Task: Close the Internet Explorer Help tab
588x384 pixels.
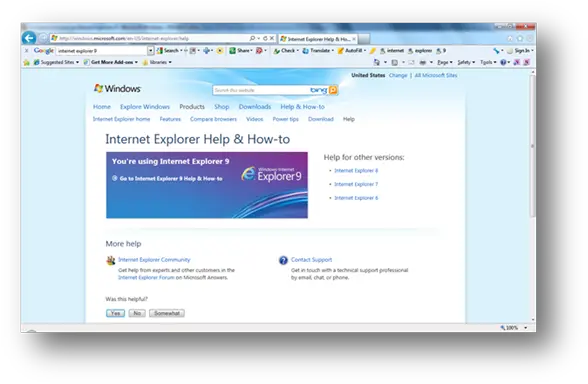Action: click(354, 39)
